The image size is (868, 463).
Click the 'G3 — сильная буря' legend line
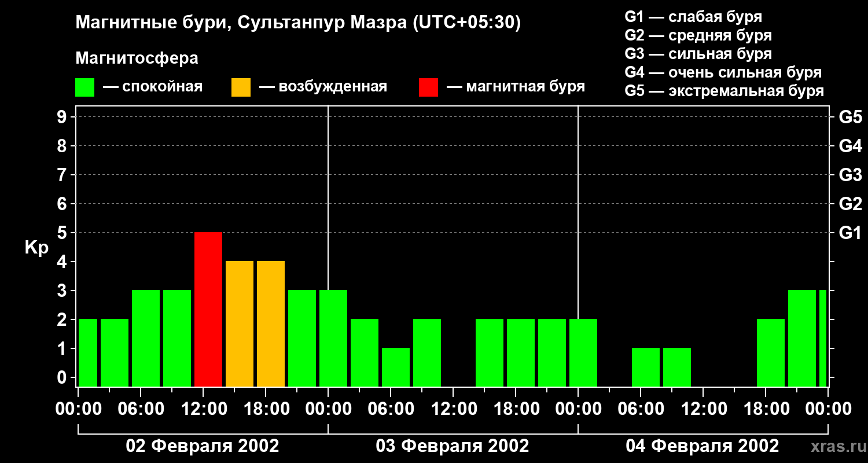coord(698,54)
